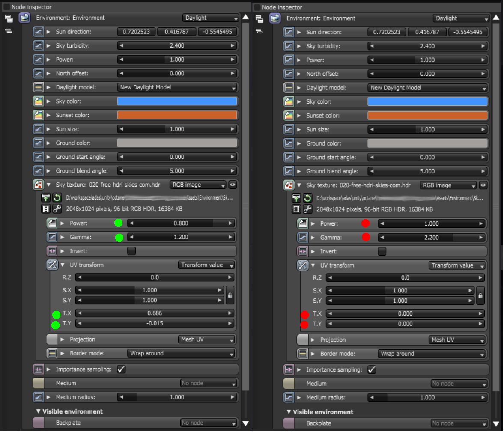
Task: Click Environment node icon in left inspector
Action: (24, 18)
